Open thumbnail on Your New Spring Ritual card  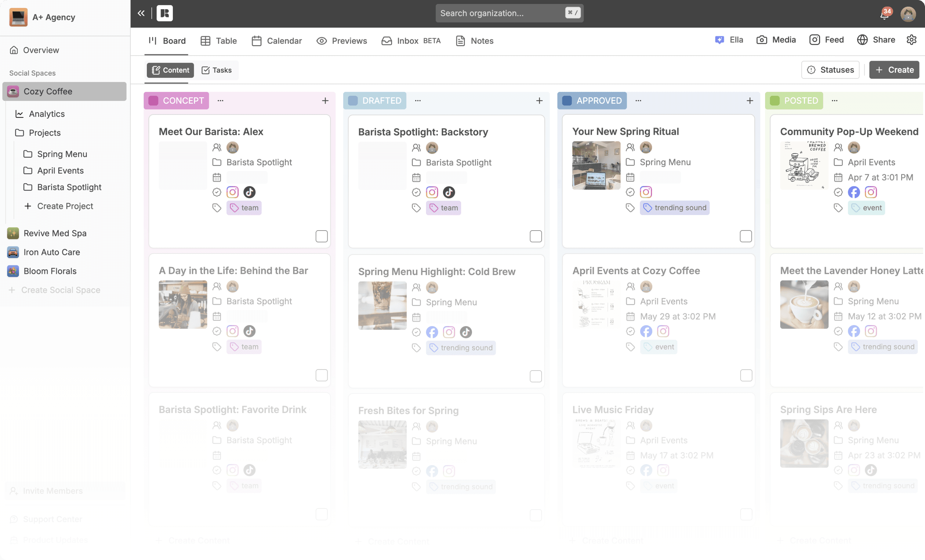596,165
